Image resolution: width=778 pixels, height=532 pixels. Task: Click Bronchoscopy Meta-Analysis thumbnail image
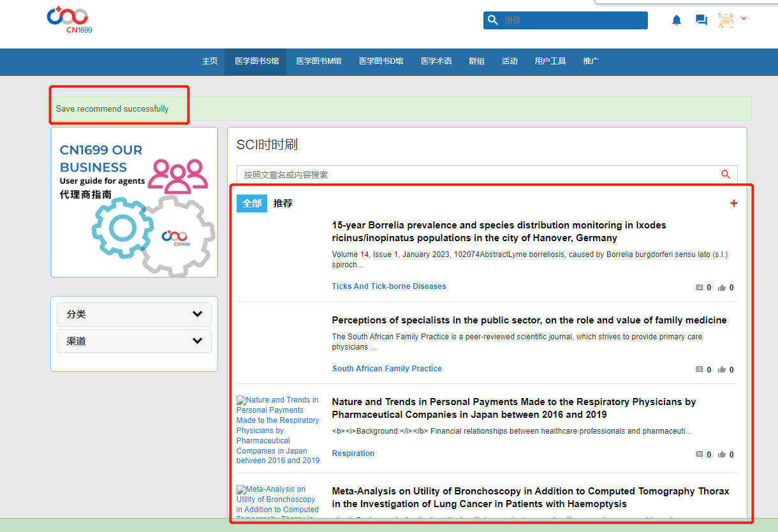[x=277, y=502]
